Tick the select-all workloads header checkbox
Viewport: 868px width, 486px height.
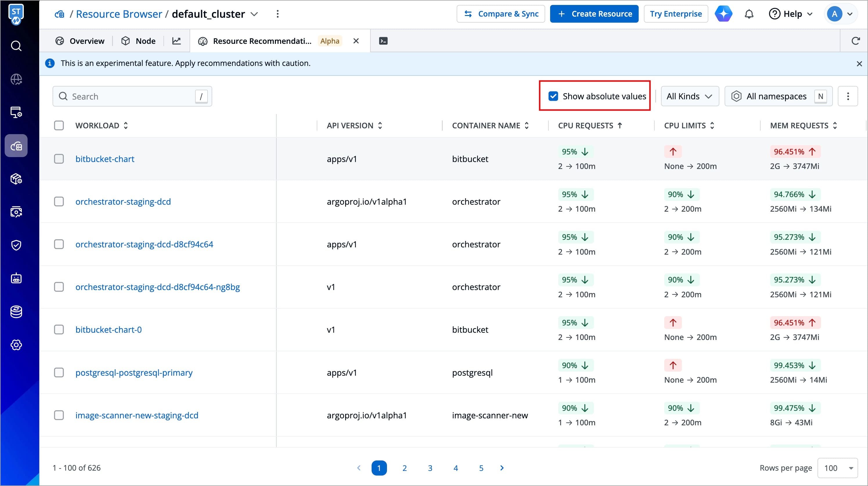(x=59, y=126)
